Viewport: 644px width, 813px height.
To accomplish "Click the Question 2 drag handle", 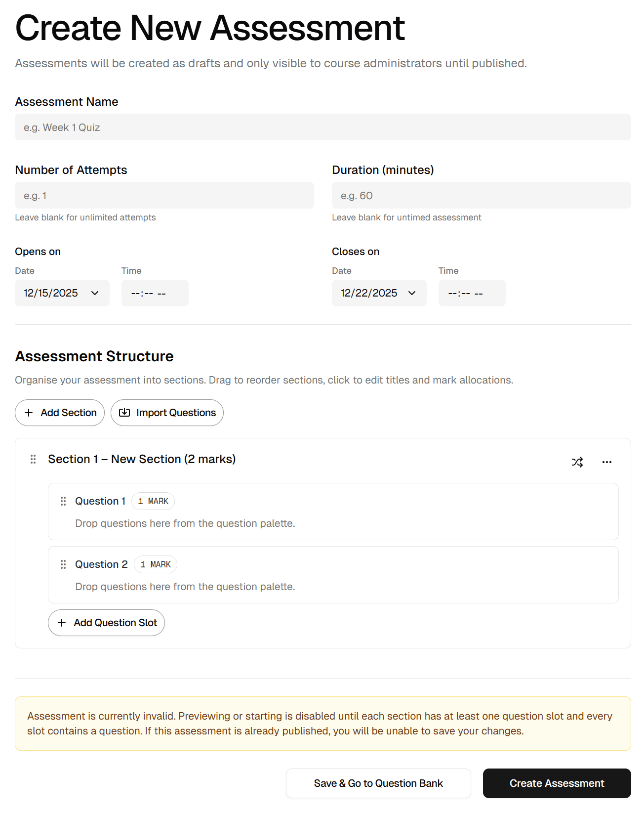I will (x=63, y=564).
